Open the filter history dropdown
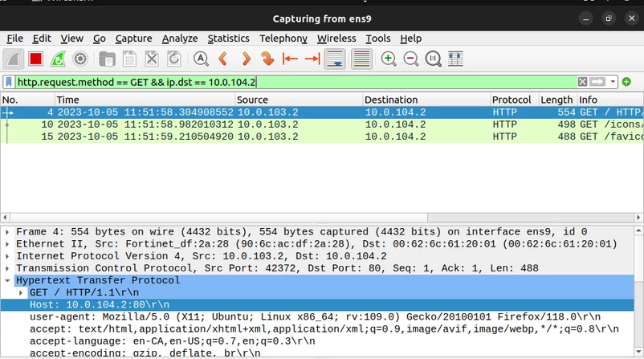Viewport: 644px width, 359px height. 613,82
